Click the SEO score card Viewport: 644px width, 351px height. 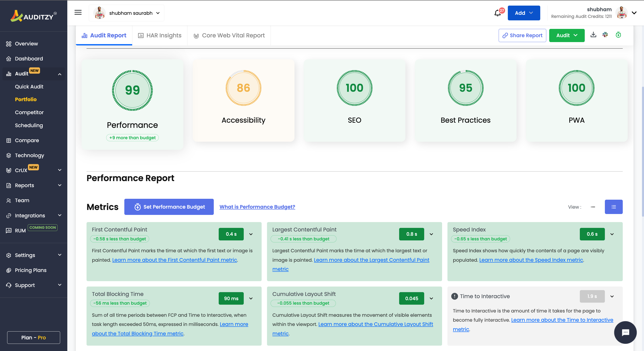click(354, 101)
